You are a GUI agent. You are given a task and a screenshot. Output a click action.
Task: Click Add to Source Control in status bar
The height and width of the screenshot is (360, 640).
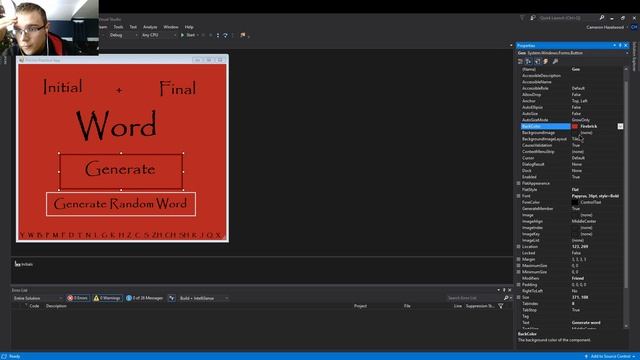tap(611, 356)
